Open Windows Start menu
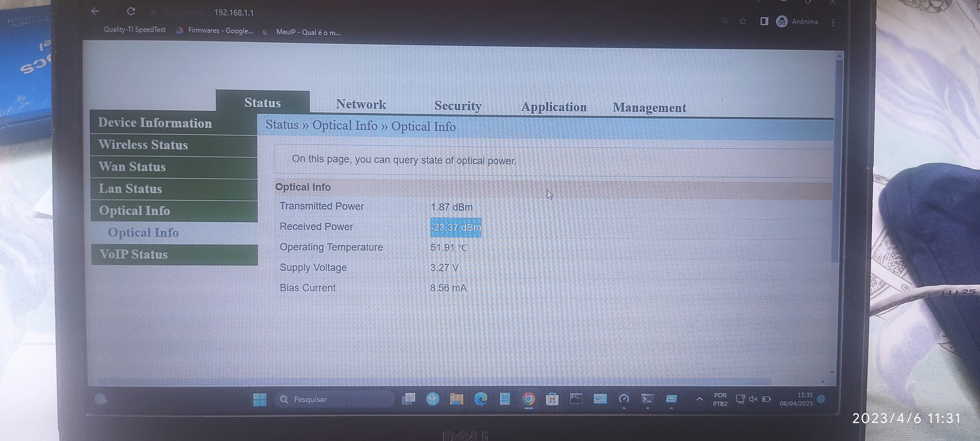This screenshot has height=441, width=980. (x=260, y=399)
